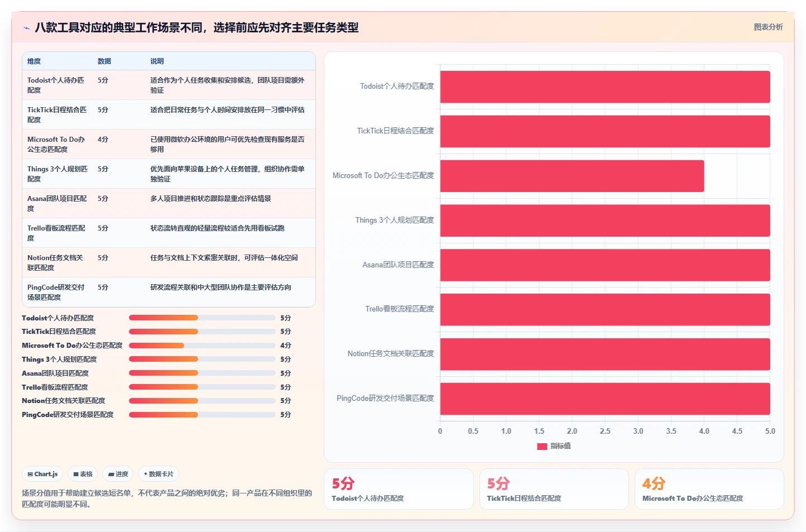This screenshot has height=532, width=806.
Task: Click the PingCode progress bar
Action: point(202,415)
